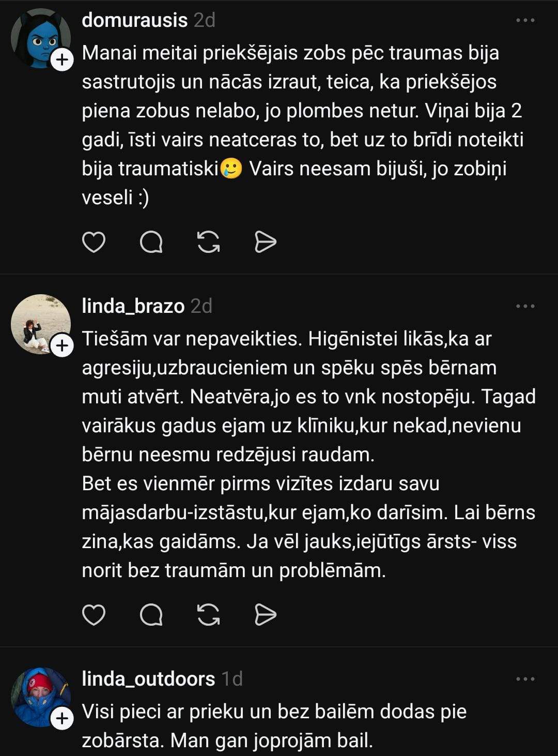Share linda_brazo's comment via send icon
The image size is (558, 756).
click(266, 615)
